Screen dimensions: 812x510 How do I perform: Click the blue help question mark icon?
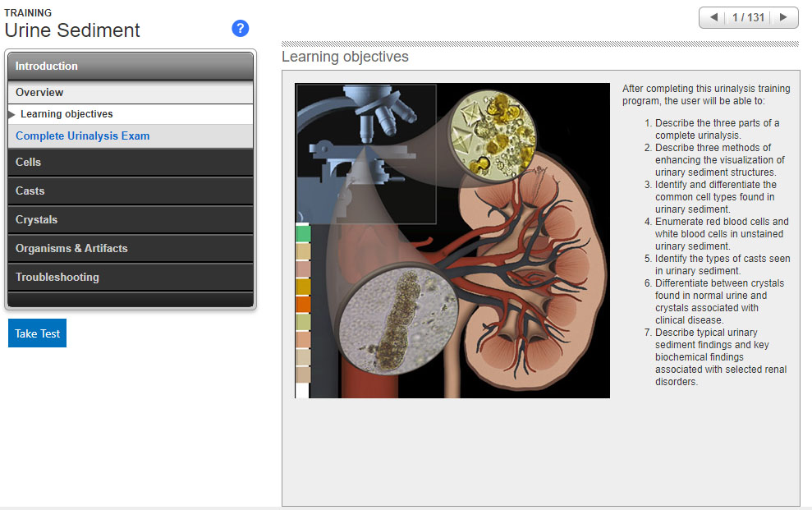(x=240, y=29)
